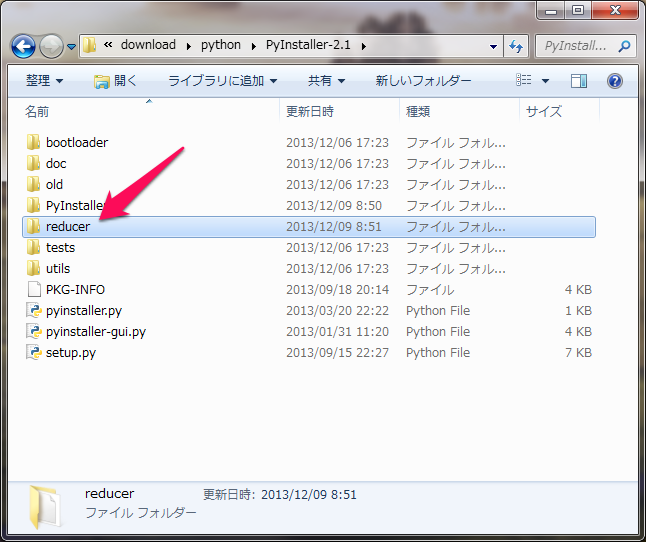Select the tests folder icon
This screenshot has width=646, height=542.
pos(33,247)
